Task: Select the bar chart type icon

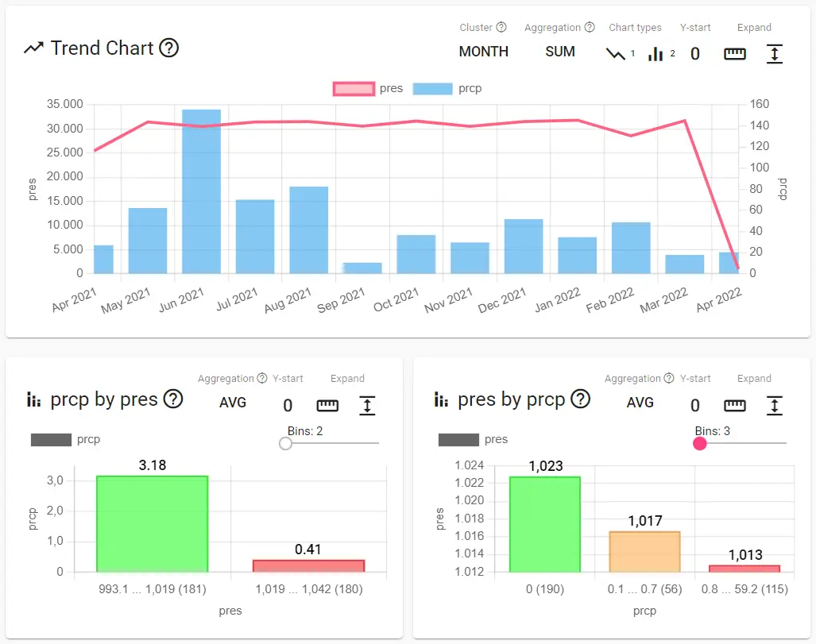Action: pyautogui.click(x=656, y=53)
